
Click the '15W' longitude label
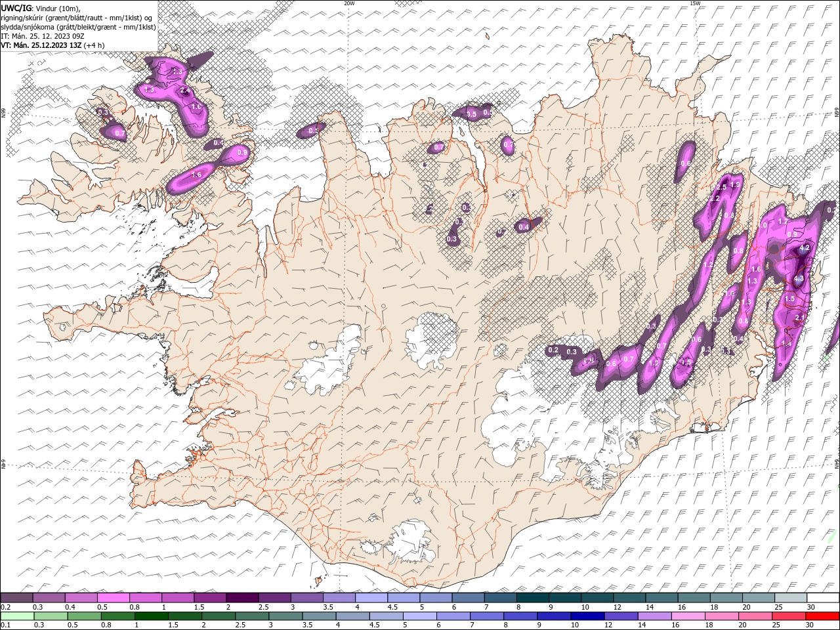[695, 3]
